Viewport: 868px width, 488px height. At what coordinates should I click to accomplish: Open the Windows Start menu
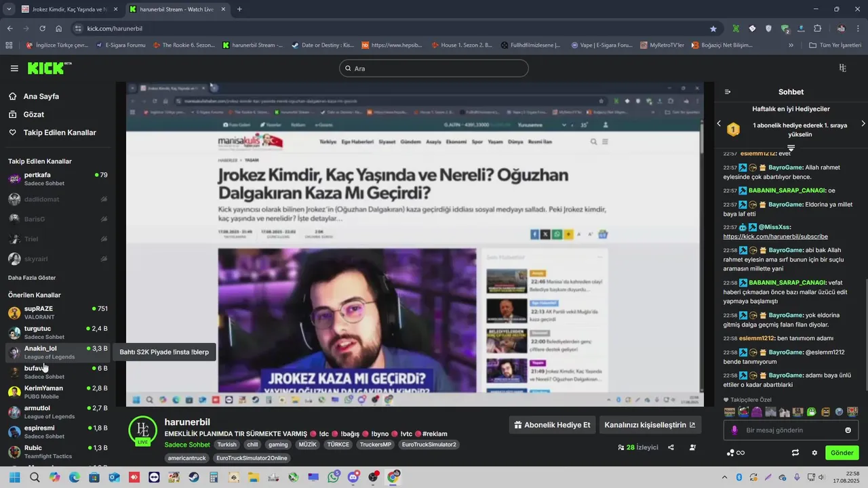[x=15, y=477]
